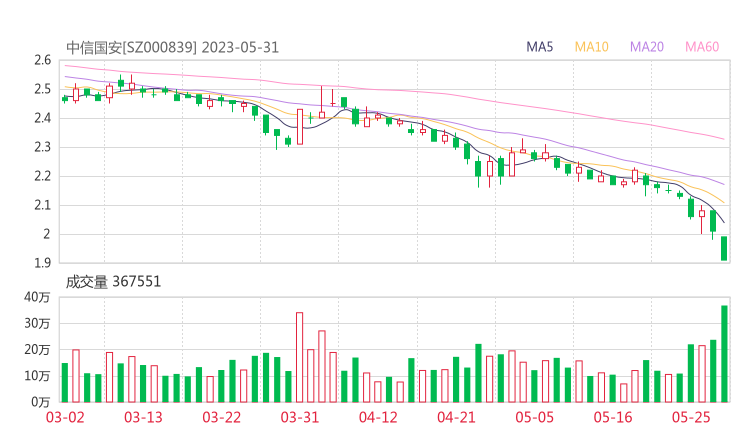This screenshot has width=740, height=440.
Task: Select the 05-25 date axis label
Action: point(691,417)
